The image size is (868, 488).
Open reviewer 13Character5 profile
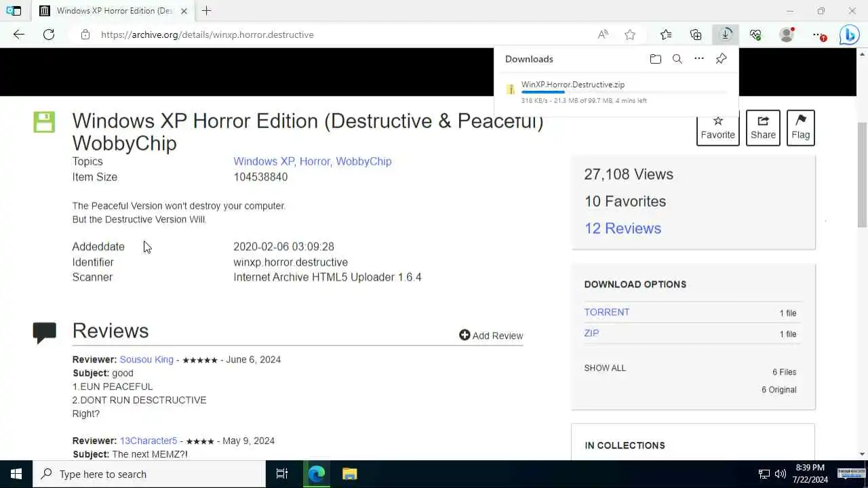149,441
